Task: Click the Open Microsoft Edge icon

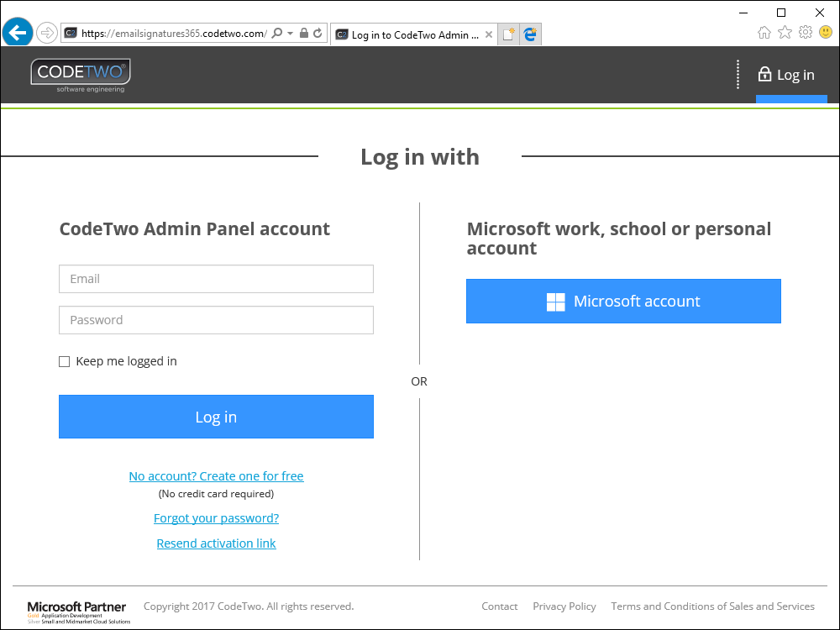Action: [530, 34]
